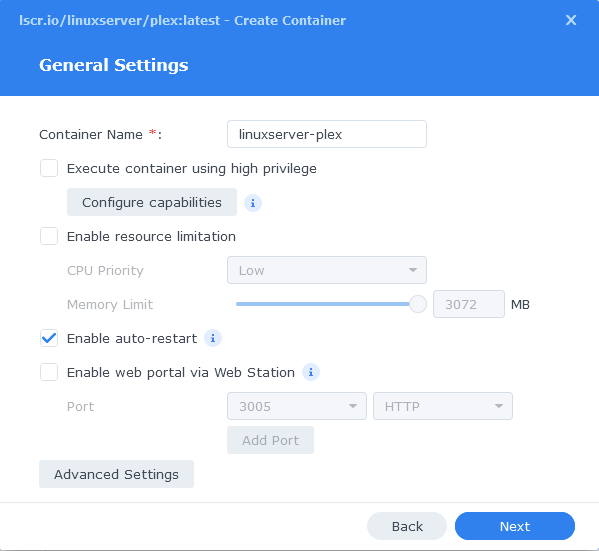Image resolution: width=599 pixels, height=551 pixels.
Task: Click the Configure capabilities button
Action: pos(152,202)
